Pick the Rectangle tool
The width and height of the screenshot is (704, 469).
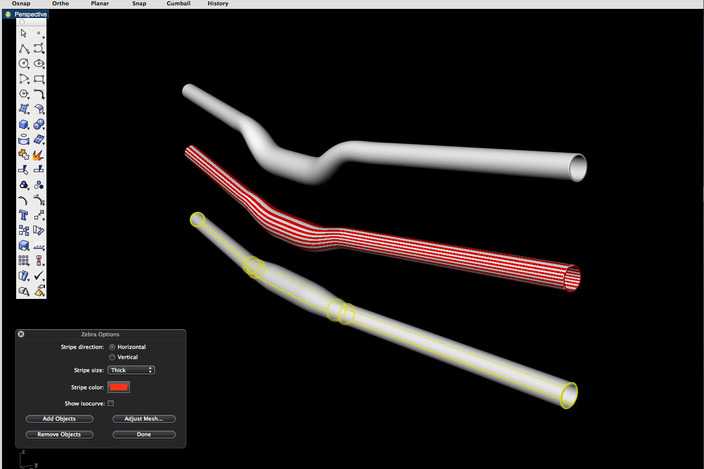click(x=39, y=79)
